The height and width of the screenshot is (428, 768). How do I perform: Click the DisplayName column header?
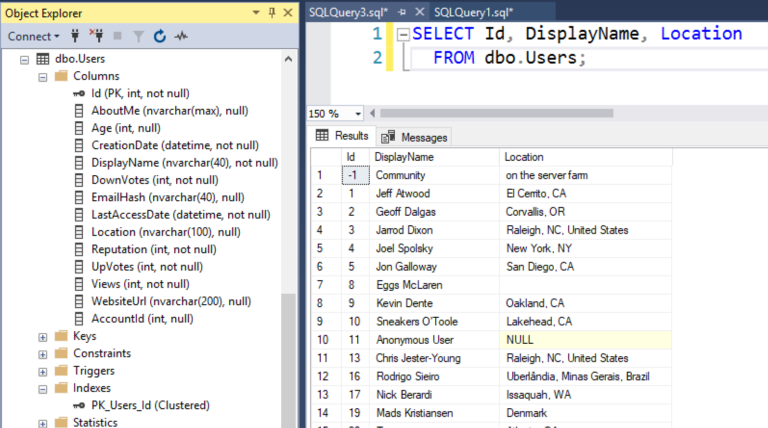[405, 157]
